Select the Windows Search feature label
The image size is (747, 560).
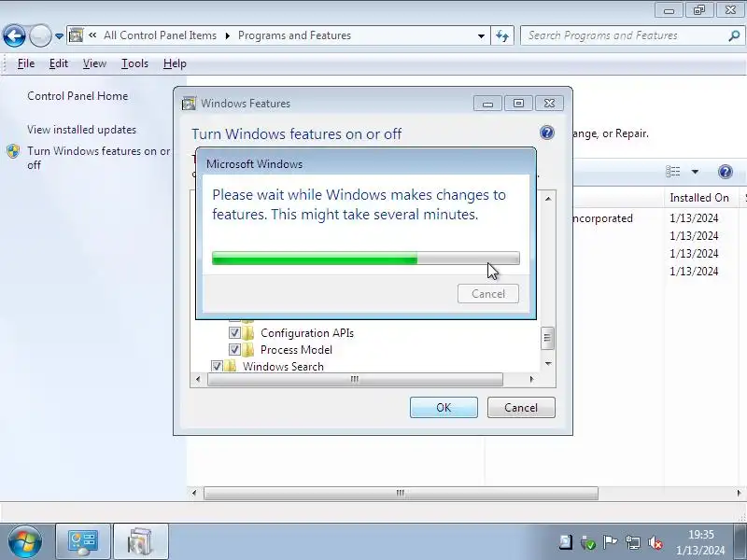click(283, 366)
